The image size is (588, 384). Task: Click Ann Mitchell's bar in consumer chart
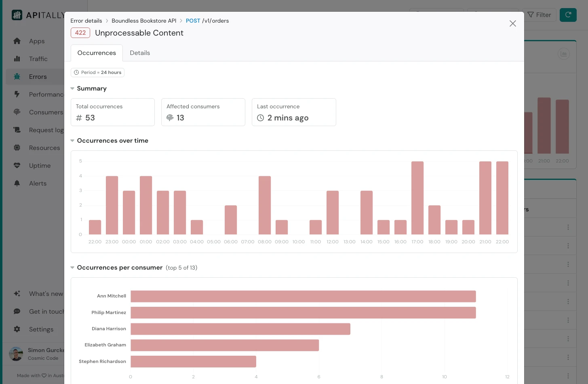(303, 296)
